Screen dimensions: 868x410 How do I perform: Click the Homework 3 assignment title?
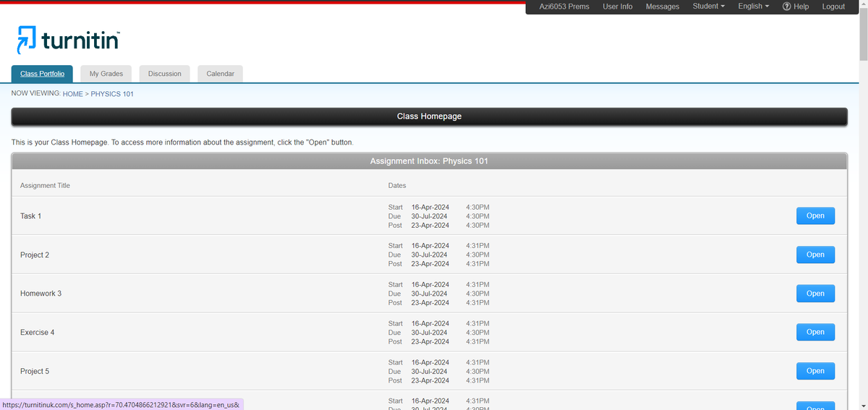[x=41, y=294]
